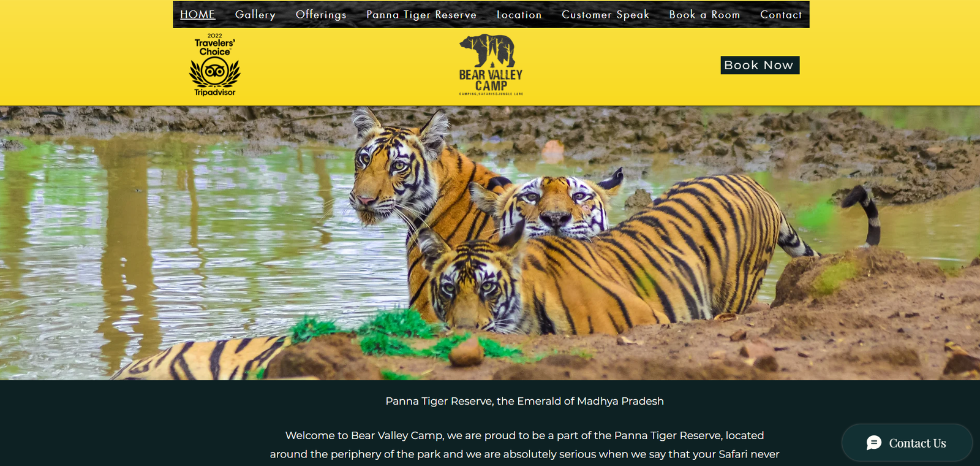Screen dimensions: 980x466
Task: Click the Bear Valley Camp logo text
Action: [491, 80]
